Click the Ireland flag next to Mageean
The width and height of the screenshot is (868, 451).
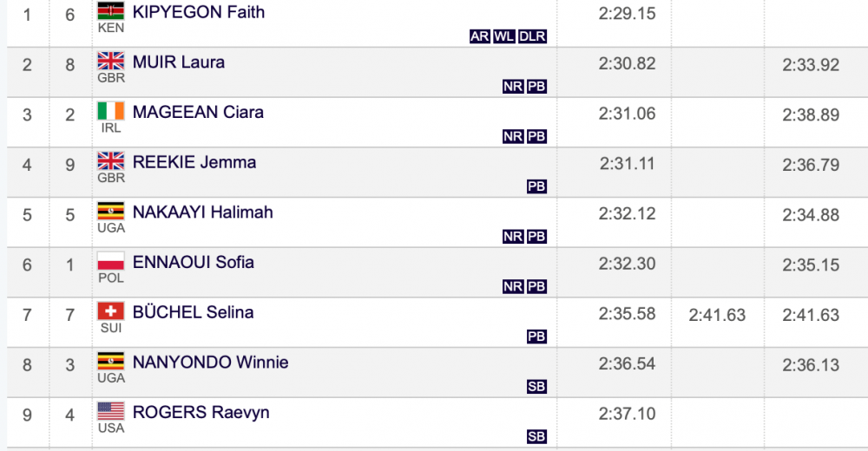[x=111, y=111]
